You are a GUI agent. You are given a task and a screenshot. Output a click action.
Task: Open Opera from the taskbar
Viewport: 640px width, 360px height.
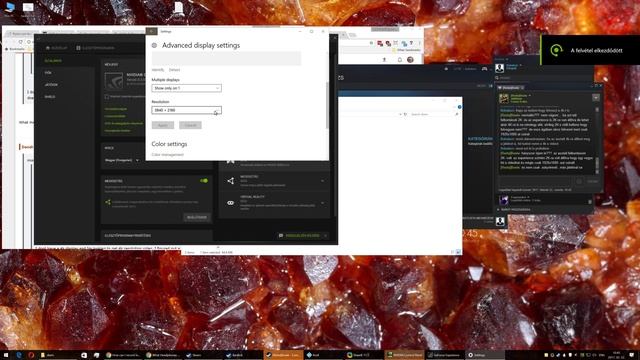click(31, 355)
